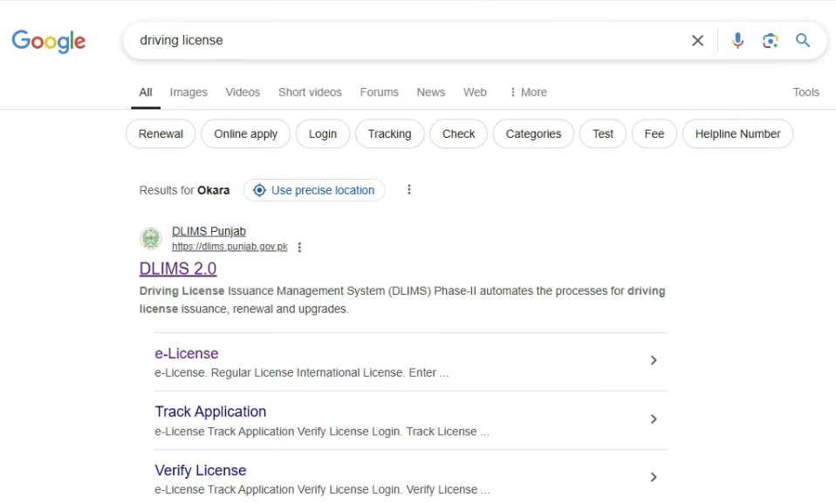This screenshot has width=836, height=504.
Task: Click the Google logo
Action: click(x=49, y=41)
